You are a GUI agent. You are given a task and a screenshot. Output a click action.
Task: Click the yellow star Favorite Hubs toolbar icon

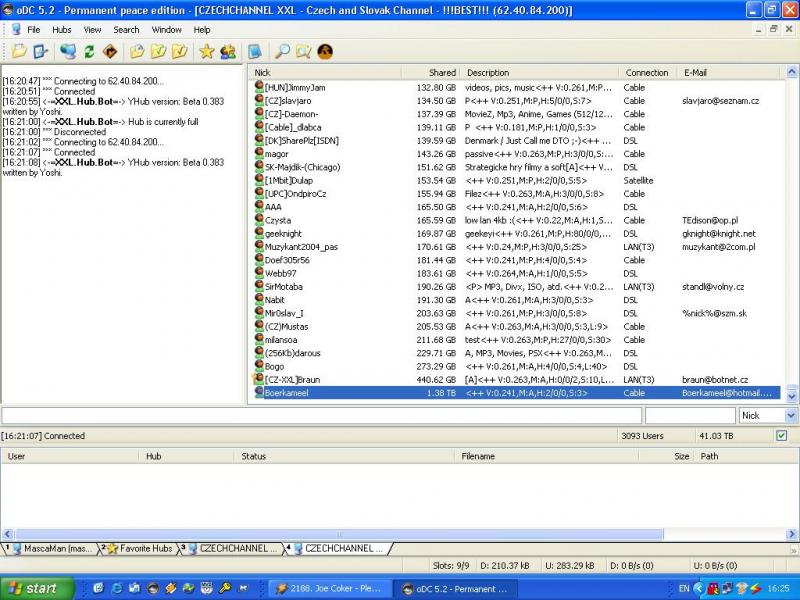click(x=206, y=51)
